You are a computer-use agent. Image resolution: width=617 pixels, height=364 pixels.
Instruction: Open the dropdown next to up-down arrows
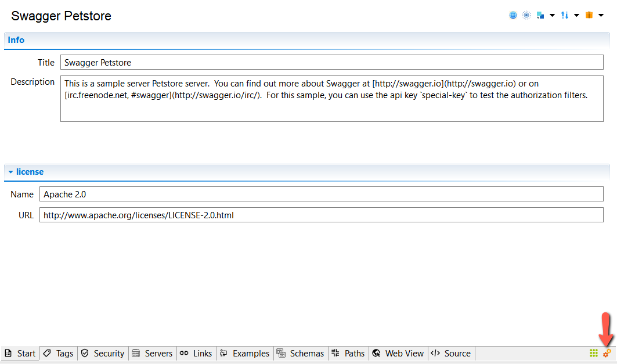coord(576,15)
